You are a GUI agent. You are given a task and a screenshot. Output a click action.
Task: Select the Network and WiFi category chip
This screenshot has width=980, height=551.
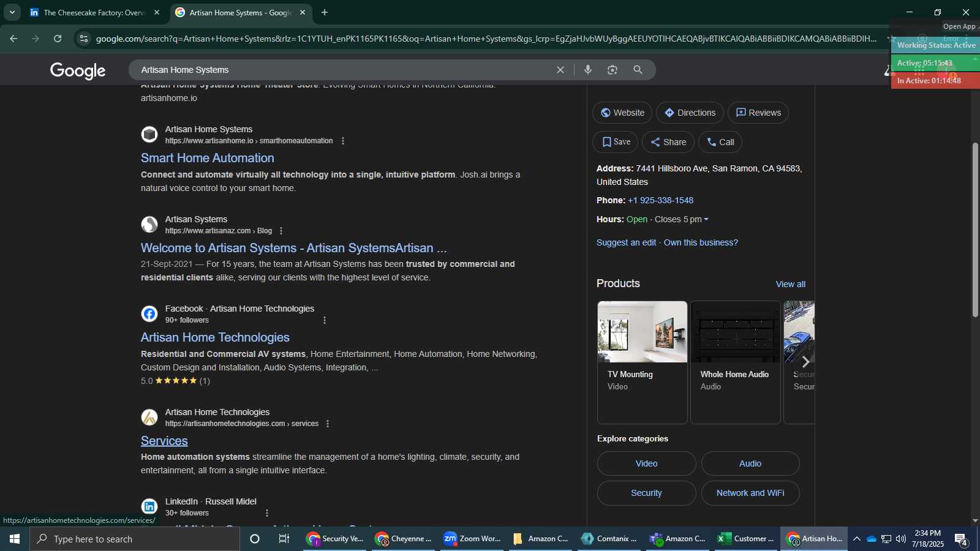(750, 493)
